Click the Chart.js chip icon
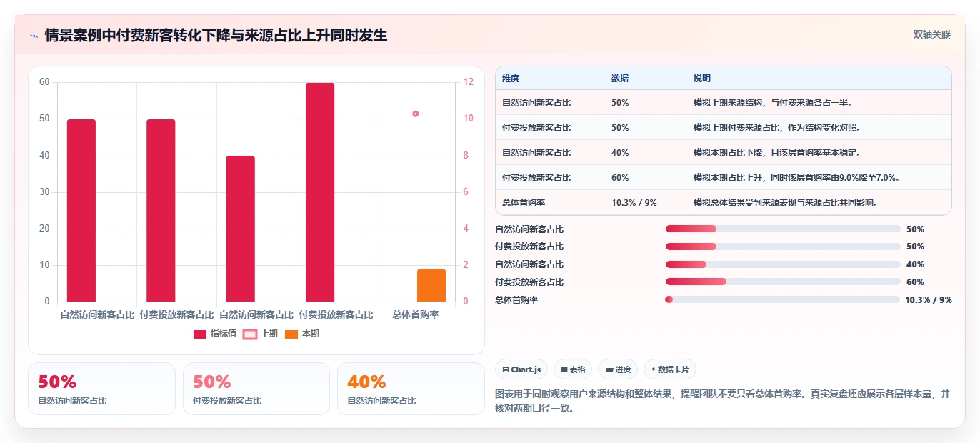The width and height of the screenshot is (980, 443). [x=506, y=369]
